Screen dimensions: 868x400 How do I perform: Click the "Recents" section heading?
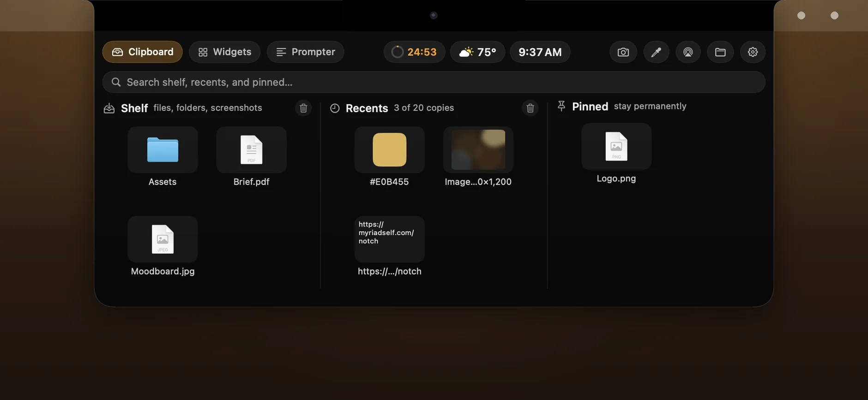367,108
